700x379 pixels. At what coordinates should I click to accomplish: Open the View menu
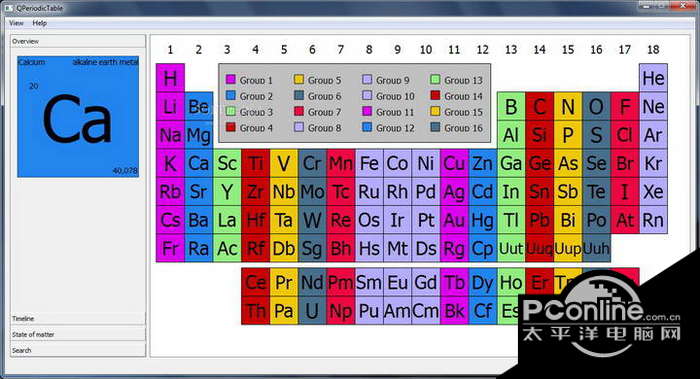(x=16, y=23)
